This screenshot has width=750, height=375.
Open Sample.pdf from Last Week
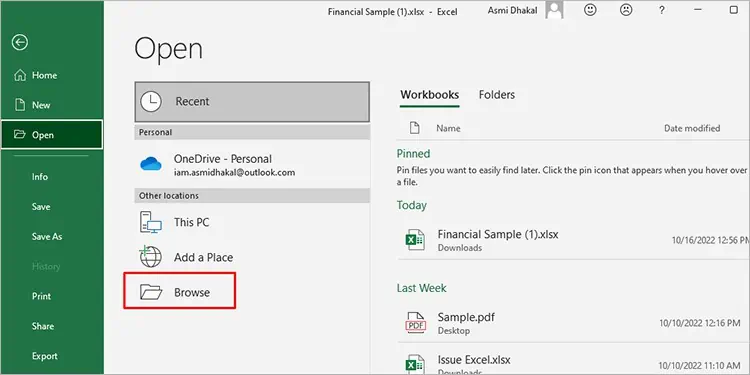click(x=573, y=323)
